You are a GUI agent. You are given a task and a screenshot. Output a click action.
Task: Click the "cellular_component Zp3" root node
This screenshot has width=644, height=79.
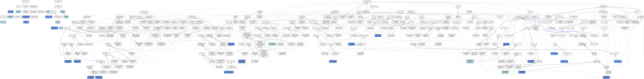point(58,2)
